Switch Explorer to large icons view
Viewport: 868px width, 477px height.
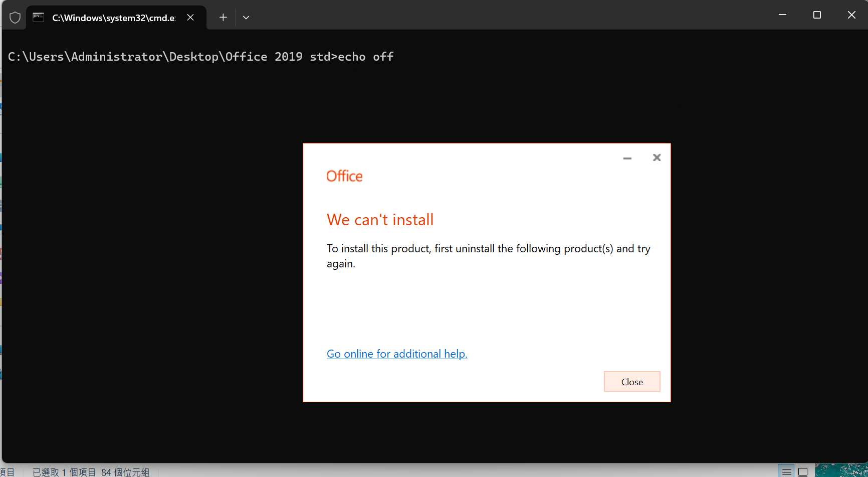(x=803, y=471)
